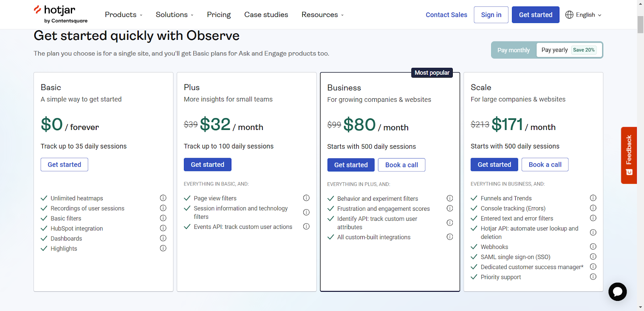Click 'Get started quickly with Observe' heading

[136, 36]
